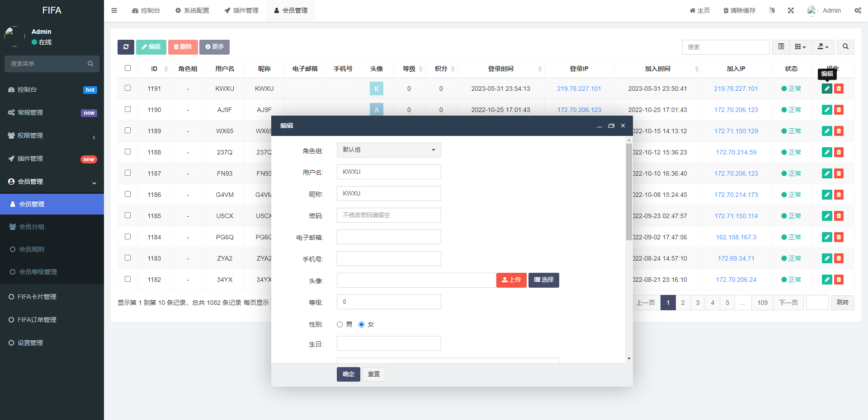The height and width of the screenshot is (420, 868).
Task: Edit member 1187 using the pencil icon
Action: click(x=827, y=173)
